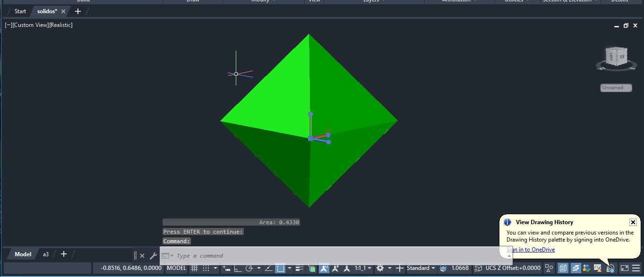Click the 1.0668 cut plane value
The width and height of the screenshot is (644, 277).
coord(460,269)
